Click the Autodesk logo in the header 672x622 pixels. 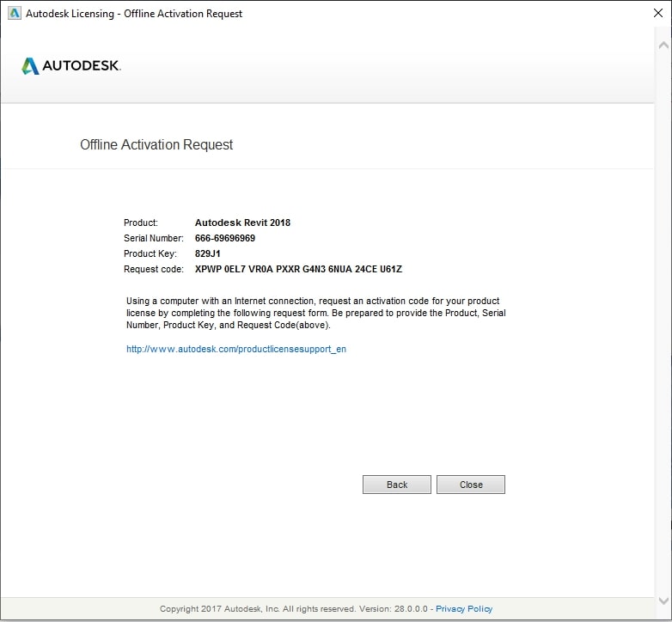[71, 66]
